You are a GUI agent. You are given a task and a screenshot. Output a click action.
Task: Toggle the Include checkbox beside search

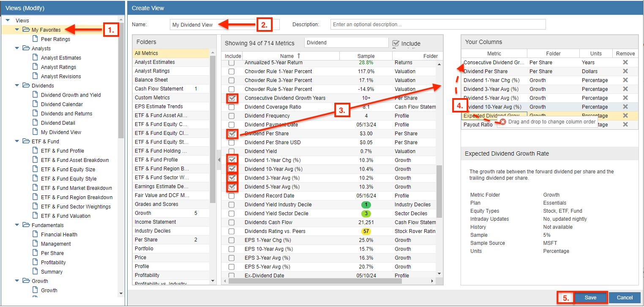click(x=396, y=43)
